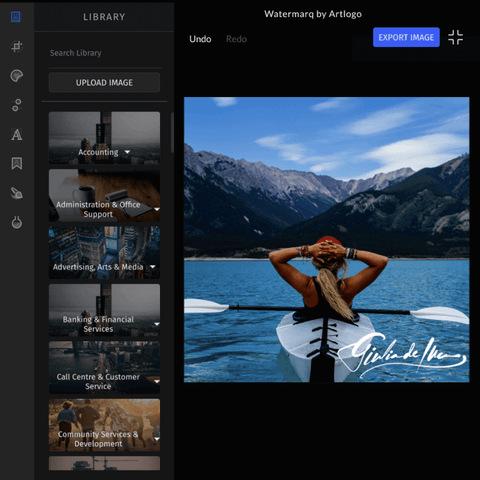Open the flask-shaped tool icon
Screen dimensions: 480x480
click(x=17, y=222)
